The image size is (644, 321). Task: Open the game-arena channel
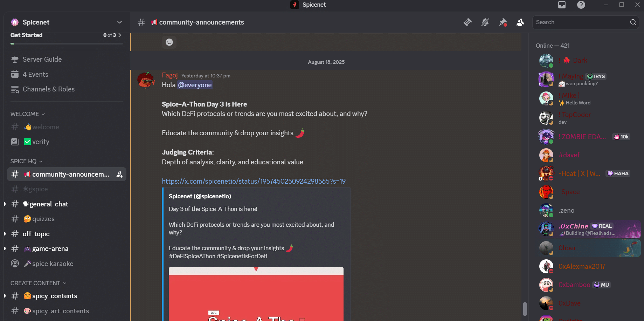tap(67, 248)
